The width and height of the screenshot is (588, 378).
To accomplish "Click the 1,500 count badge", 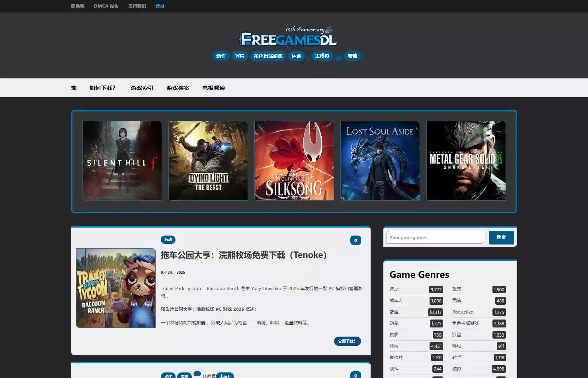I will click(x=499, y=290).
